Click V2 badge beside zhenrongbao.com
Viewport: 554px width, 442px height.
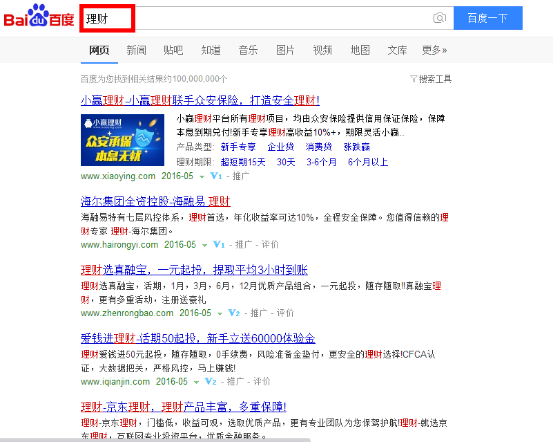point(234,313)
